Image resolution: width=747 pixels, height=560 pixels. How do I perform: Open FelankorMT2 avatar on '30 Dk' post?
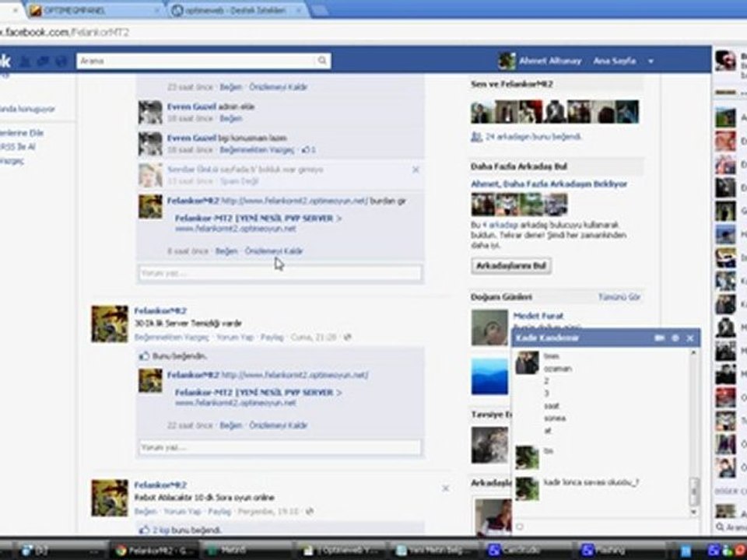pos(110,324)
